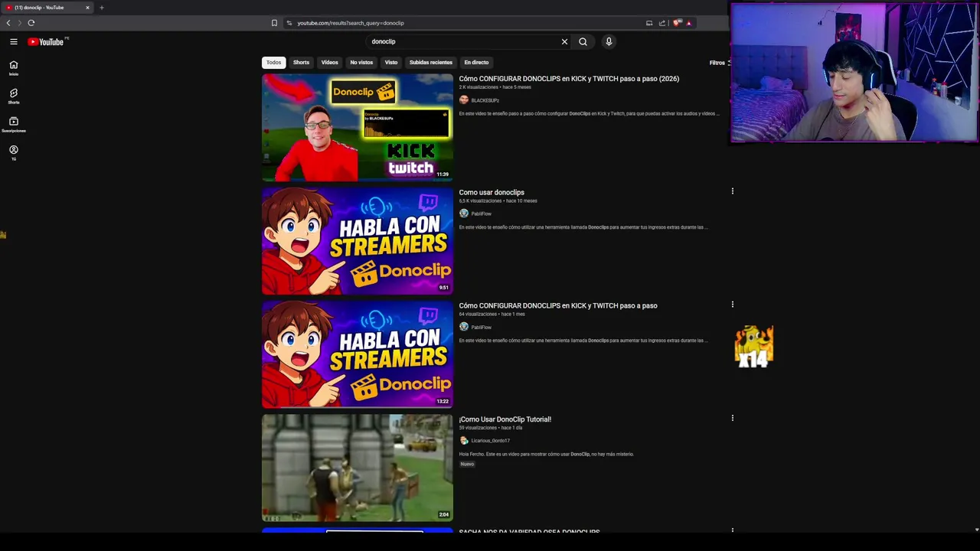Select the No vistos filter chip
Screen dimensions: 980x551
click(361, 62)
